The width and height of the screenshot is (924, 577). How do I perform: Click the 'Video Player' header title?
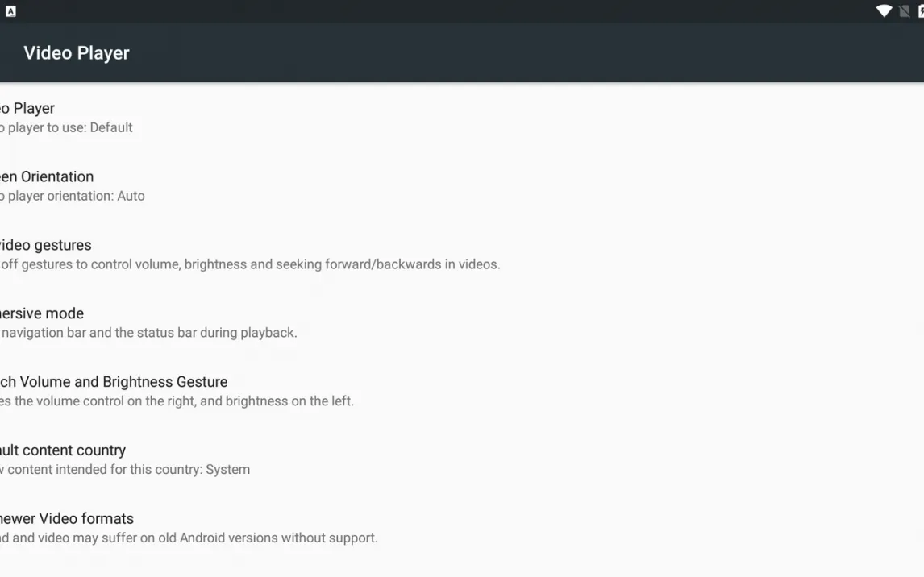coord(77,53)
